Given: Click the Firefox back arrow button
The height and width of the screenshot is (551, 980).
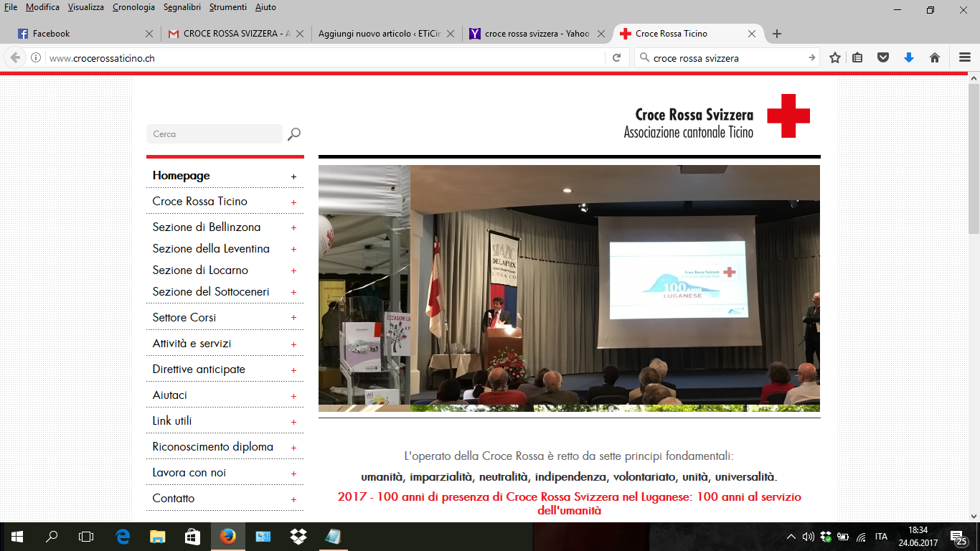Looking at the screenshot, I should [15, 58].
